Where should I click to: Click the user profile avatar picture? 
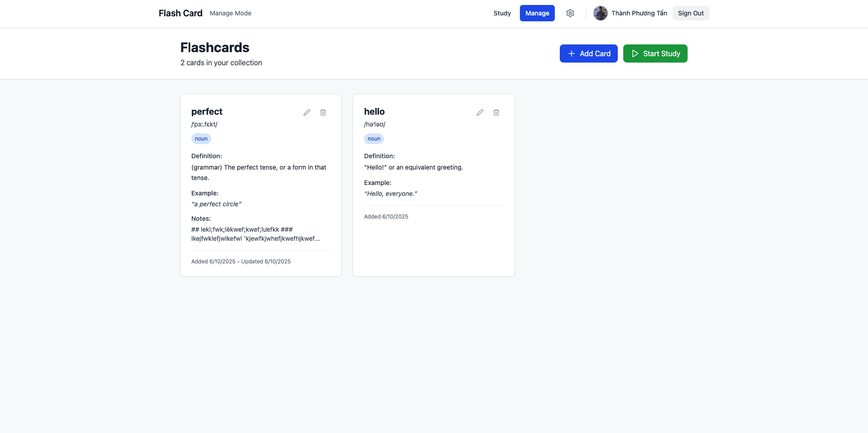pos(601,13)
